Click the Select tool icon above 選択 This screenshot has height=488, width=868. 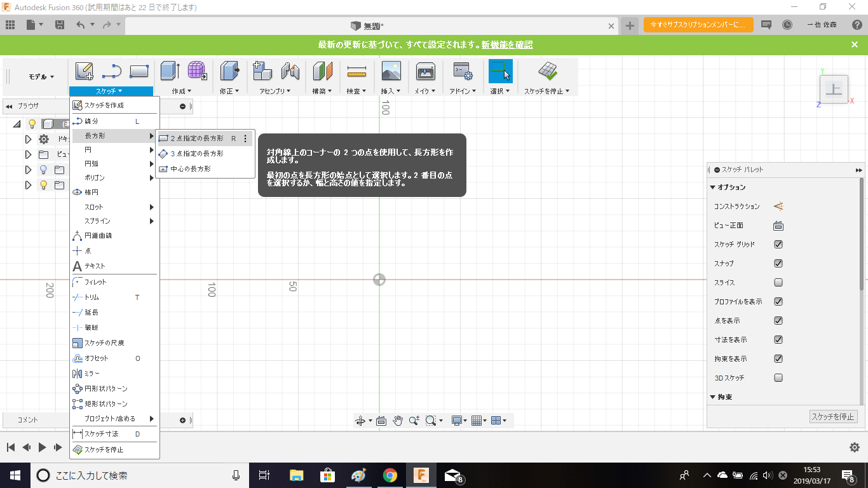[501, 71]
